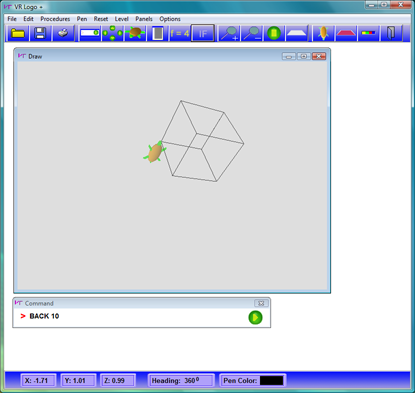Click the four green buttons toolbar icon

[112, 33]
